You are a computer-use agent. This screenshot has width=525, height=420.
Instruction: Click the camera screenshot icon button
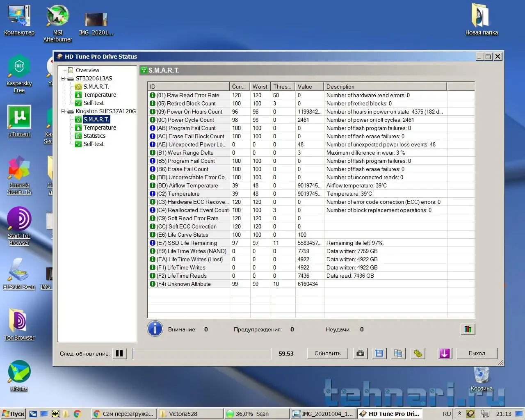[x=360, y=353]
